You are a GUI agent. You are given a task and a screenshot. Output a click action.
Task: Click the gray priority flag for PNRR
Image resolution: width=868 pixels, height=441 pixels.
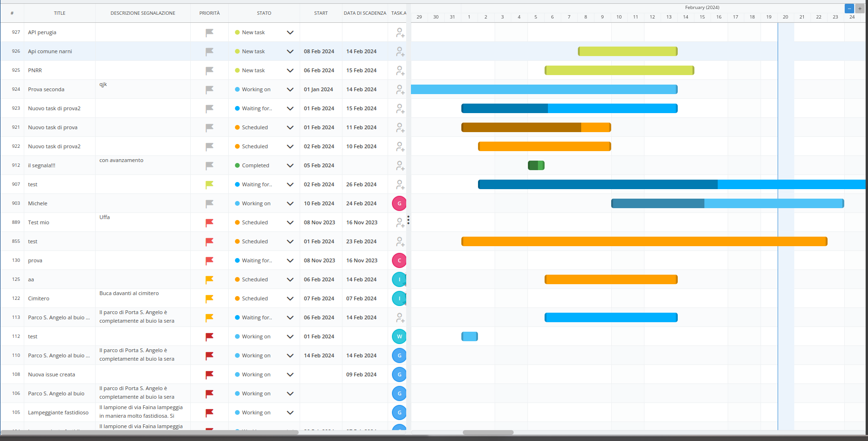[x=209, y=70]
